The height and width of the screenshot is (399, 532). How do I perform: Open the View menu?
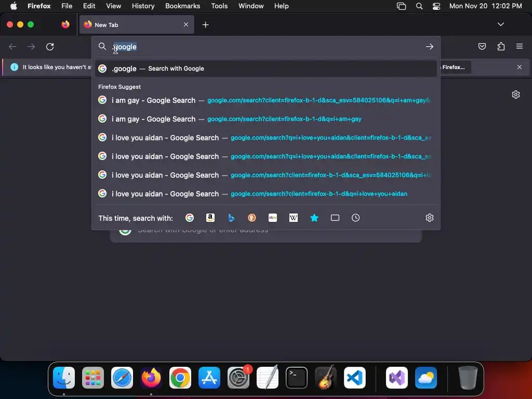pyautogui.click(x=113, y=6)
